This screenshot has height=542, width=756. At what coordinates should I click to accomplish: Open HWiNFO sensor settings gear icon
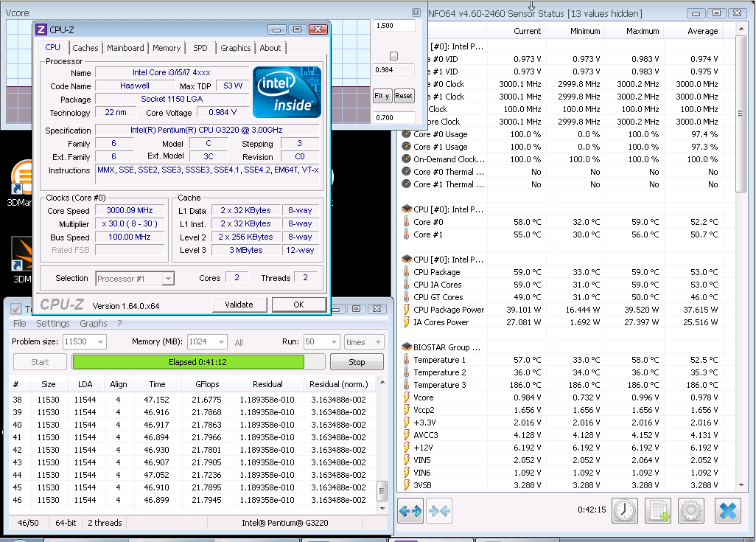pyautogui.click(x=691, y=510)
